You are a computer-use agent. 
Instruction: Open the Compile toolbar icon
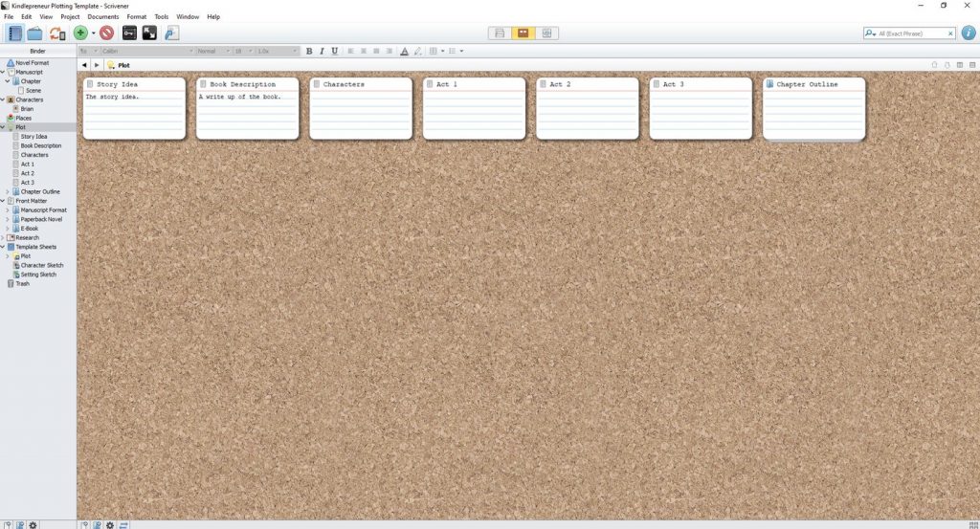point(172,33)
